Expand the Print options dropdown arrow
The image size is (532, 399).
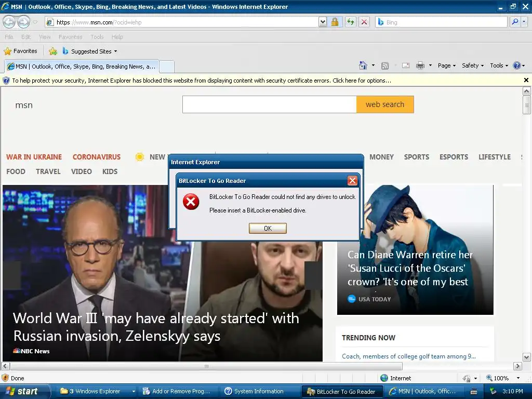pos(430,65)
